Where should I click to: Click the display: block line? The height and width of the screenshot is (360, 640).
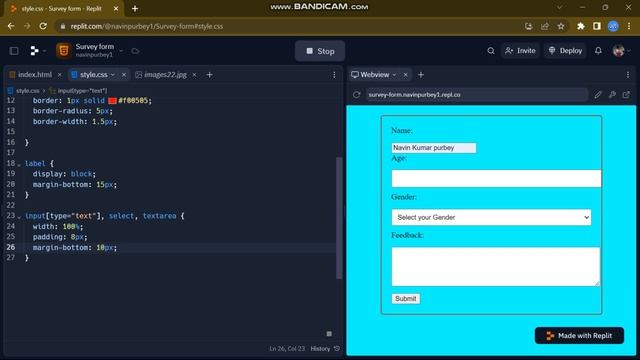64,174
